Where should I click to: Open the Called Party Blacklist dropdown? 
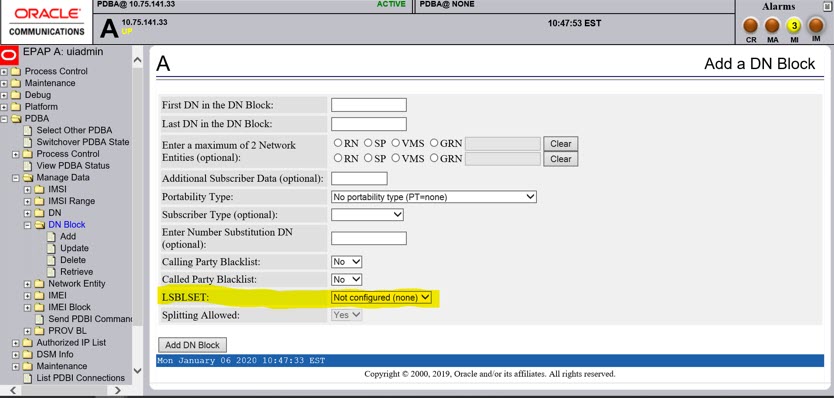pos(346,279)
